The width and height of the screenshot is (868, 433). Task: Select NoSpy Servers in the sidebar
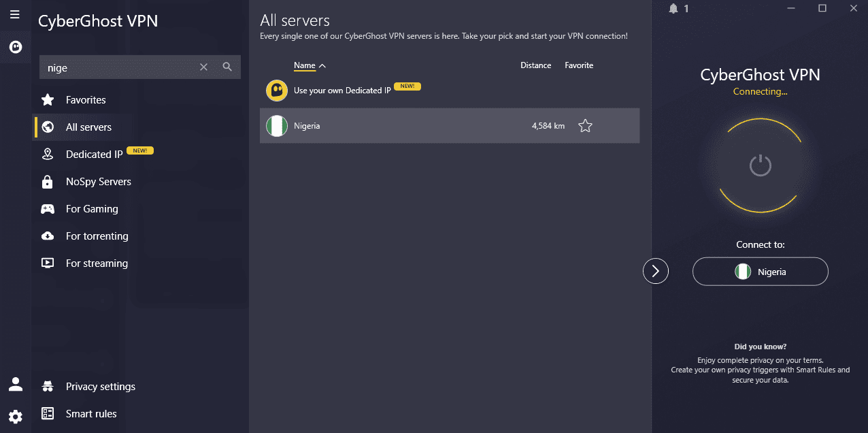pyautogui.click(x=98, y=182)
